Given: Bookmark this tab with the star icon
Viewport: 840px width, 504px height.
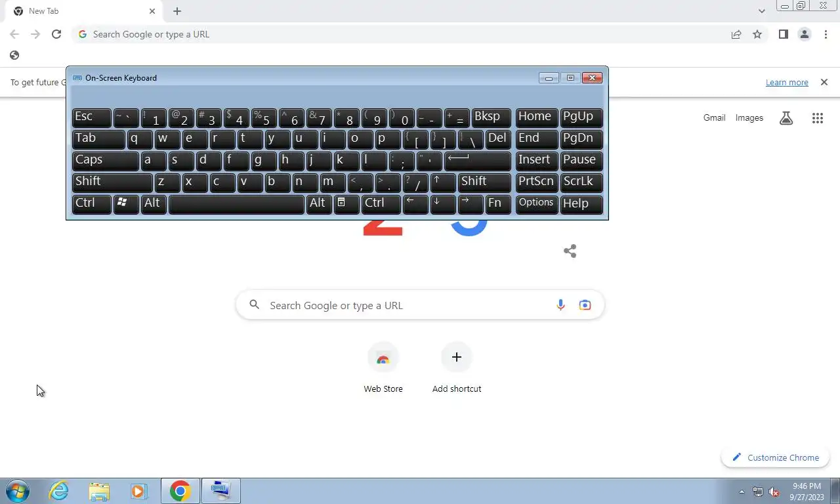Looking at the screenshot, I should click(757, 34).
